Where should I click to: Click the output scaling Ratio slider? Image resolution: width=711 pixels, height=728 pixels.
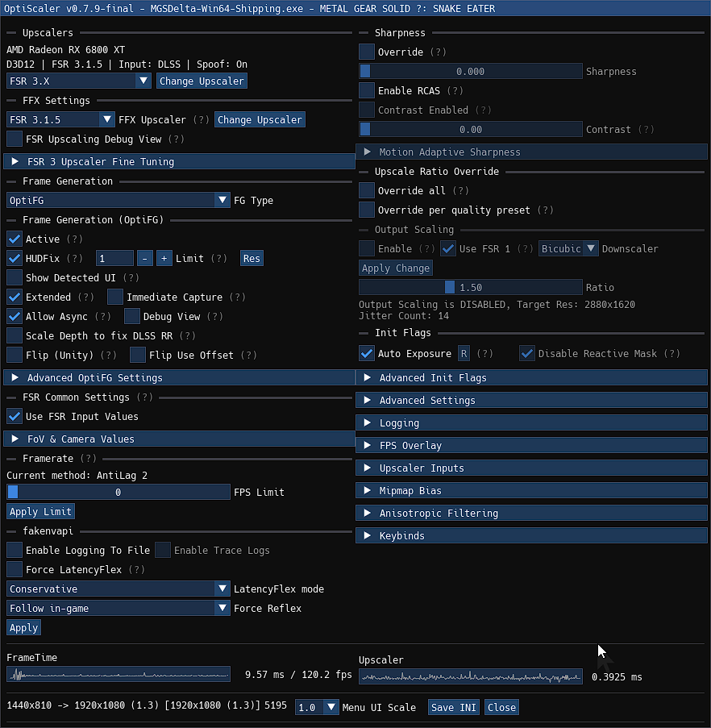(x=470, y=287)
